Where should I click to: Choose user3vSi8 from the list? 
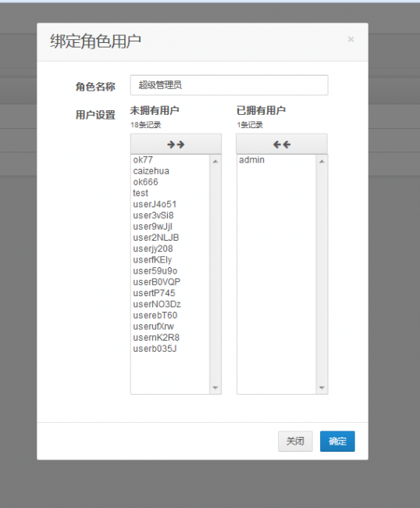170,215
